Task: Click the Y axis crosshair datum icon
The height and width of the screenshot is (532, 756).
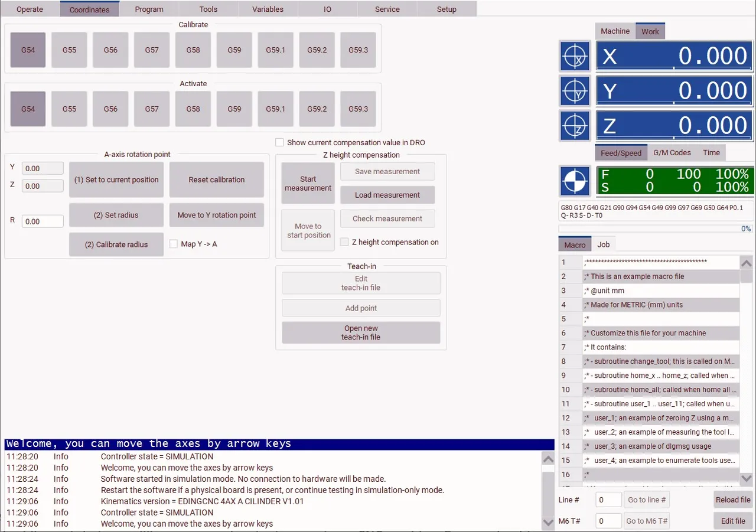Action: (575, 90)
